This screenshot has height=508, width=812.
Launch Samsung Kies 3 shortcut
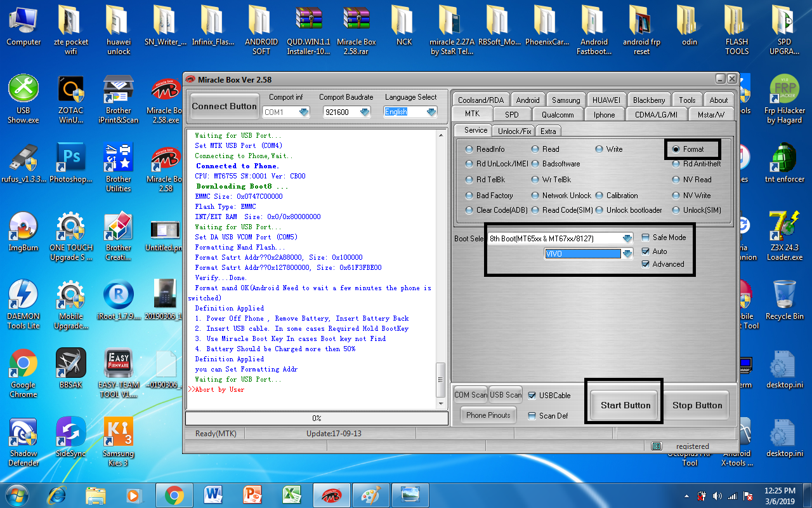point(119,442)
